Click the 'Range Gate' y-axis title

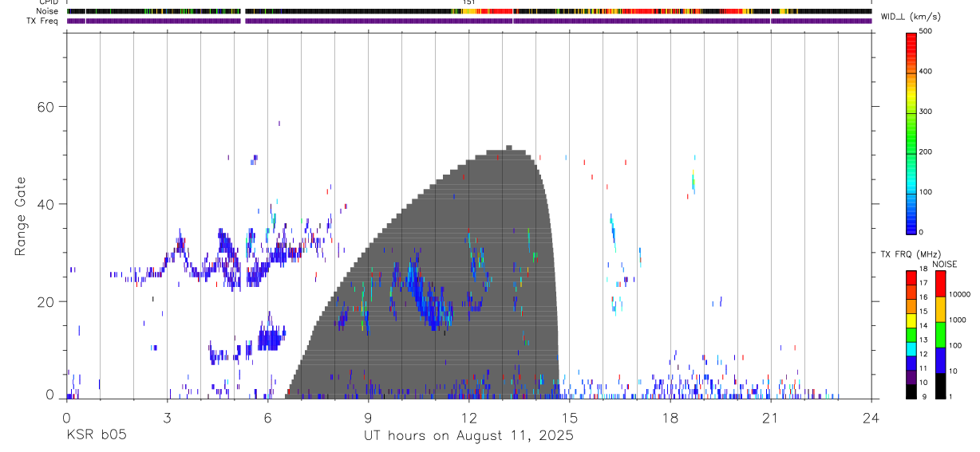[x=22, y=217]
